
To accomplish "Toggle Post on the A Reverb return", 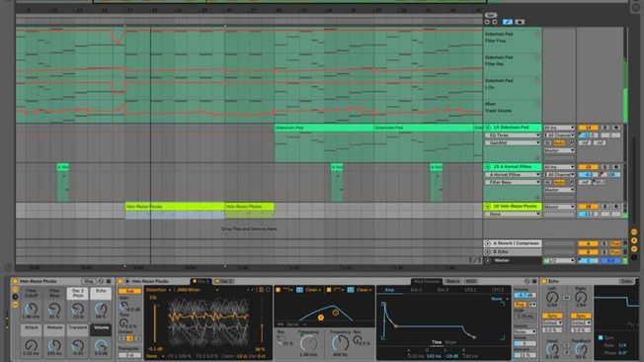I will click(x=614, y=243).
